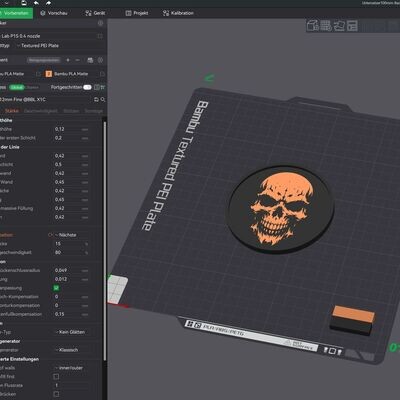This screenshot has width=400, height=400.
Task: Edit the second Bambu PLA Matte filament preset
Action: 102,74
